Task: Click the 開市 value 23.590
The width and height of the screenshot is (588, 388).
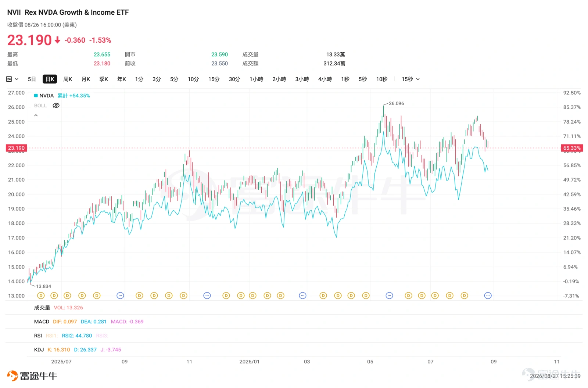Action: (x=219, y=54)
